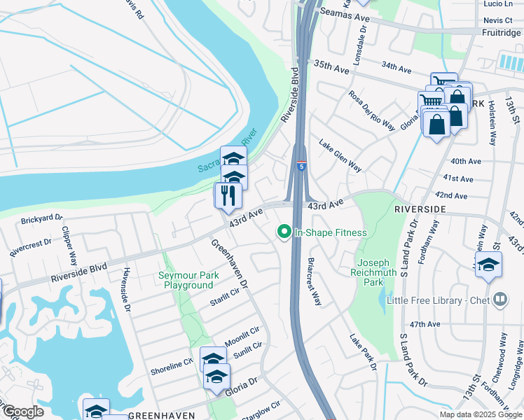Open the school marker near GREENHAVEN label
The height and width of the screenshot is (420, 524).
pyautogui.click(x=96, y=409)
